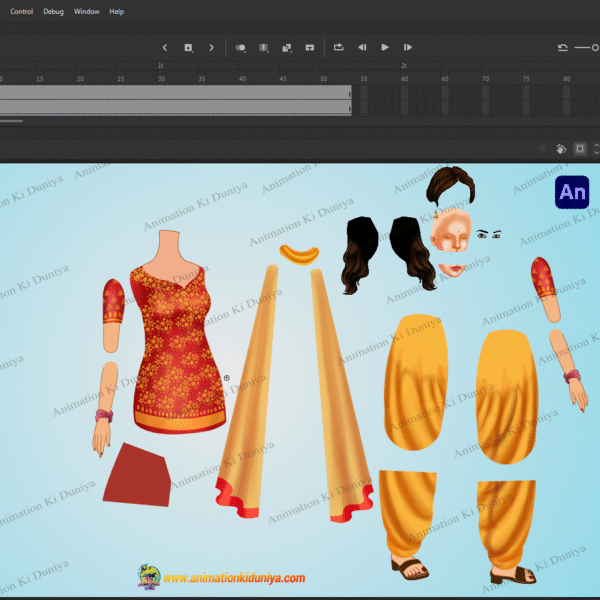Select the curved yellow dupatta neck piece
The image size is (600, 600).
(x=299, y=254)
